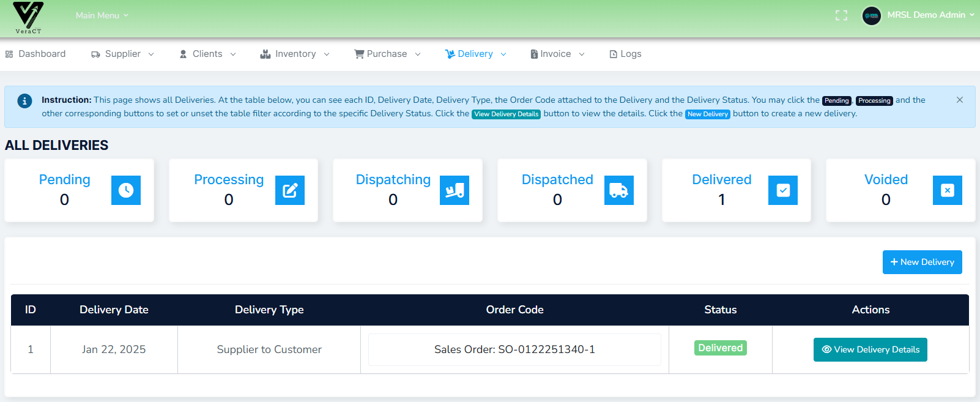Click the Pending clock icon
980x402 pixels.
pyautogui.click(x=126, y=190)
